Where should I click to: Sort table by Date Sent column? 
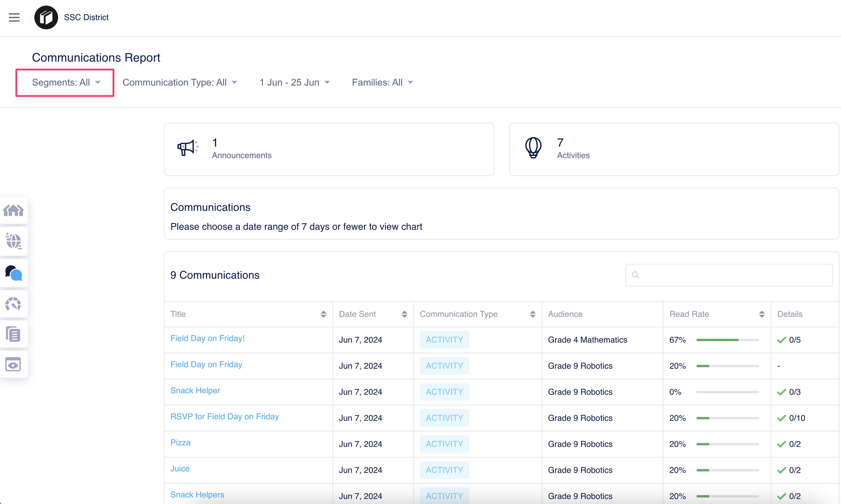[404, 314]
